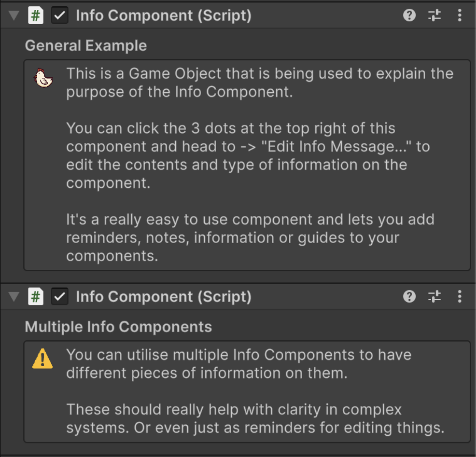Click the C# script icon above Multiple Info Components
Screen dimensions: 476x457
click(x=36, y=296)
